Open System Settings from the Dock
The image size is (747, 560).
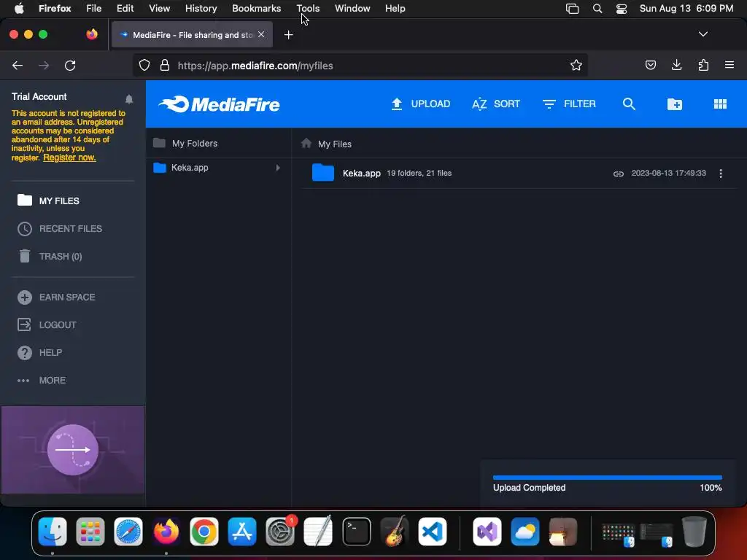pos(280,532)
